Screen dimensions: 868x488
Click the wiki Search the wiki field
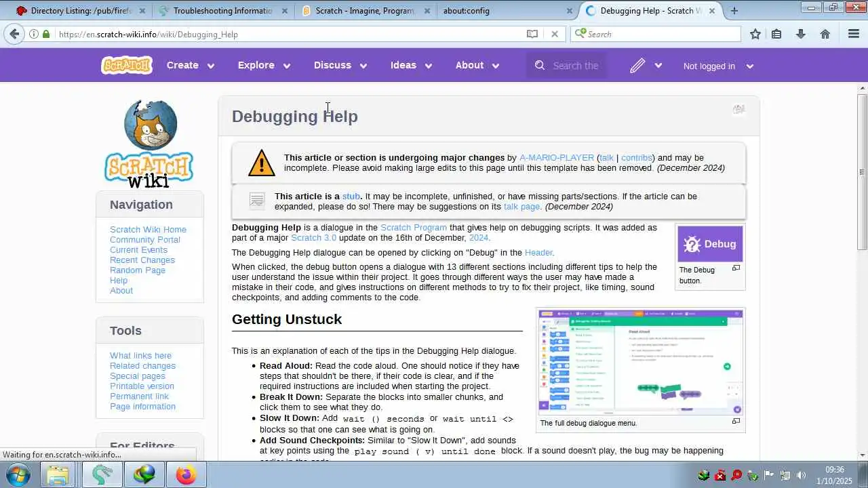tap(576, 66)
